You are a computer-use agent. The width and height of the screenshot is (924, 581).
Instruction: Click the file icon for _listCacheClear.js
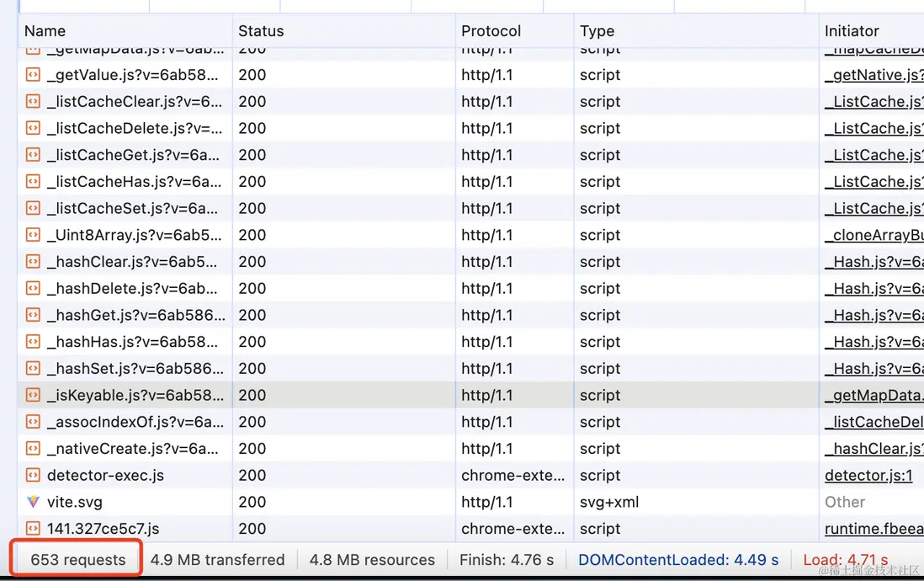(33, 102)
